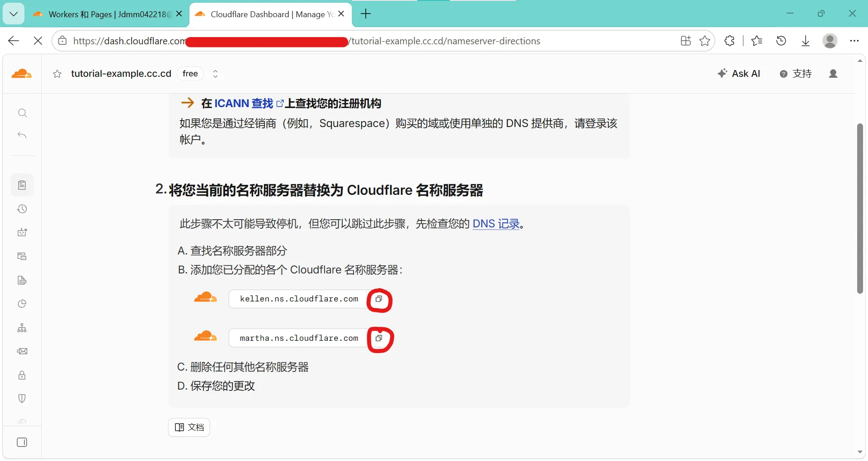
Task: Open the Security shield icon in the sidebar
Action: 22,399
